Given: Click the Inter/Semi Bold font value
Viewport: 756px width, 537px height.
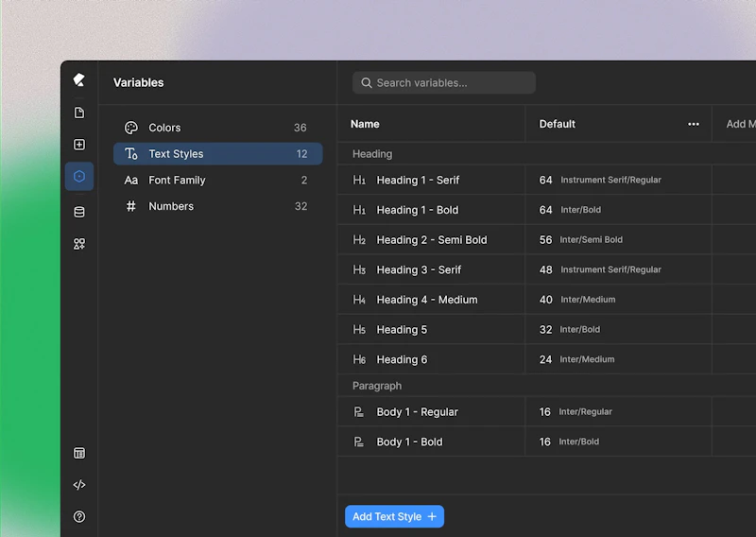Looking at the screenshot, I should [592, 240].
